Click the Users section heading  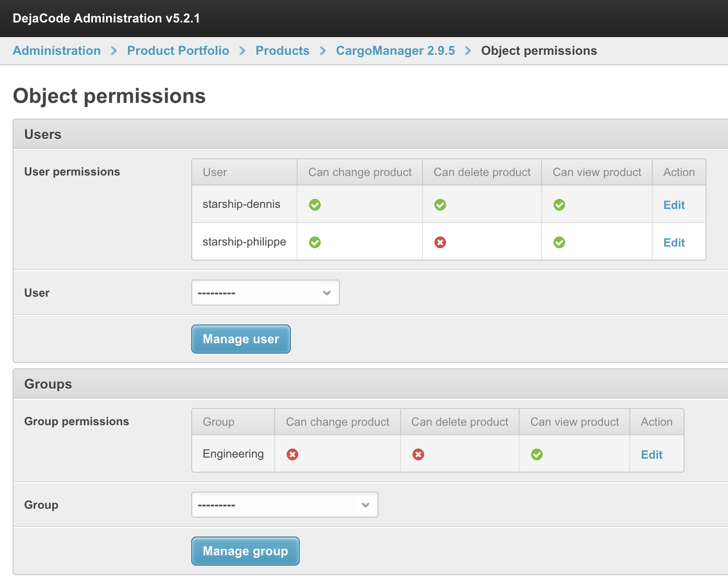click(x=43, y=134)
